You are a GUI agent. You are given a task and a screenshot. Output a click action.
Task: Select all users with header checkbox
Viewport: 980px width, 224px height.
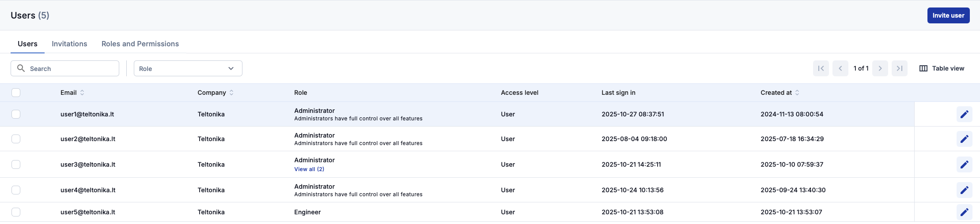[x=16, y=93]
